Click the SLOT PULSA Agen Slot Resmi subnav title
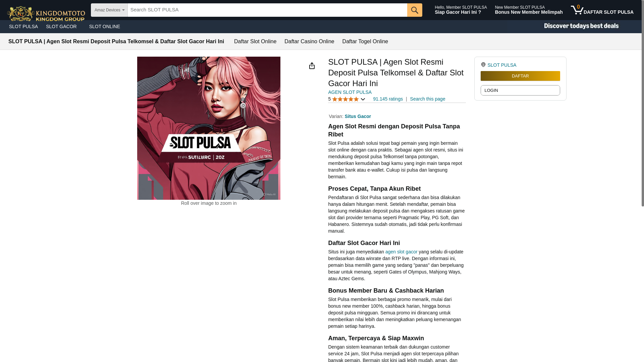This screenshot has width=644, height=362. pyautogui.click(x=116, y=42)
